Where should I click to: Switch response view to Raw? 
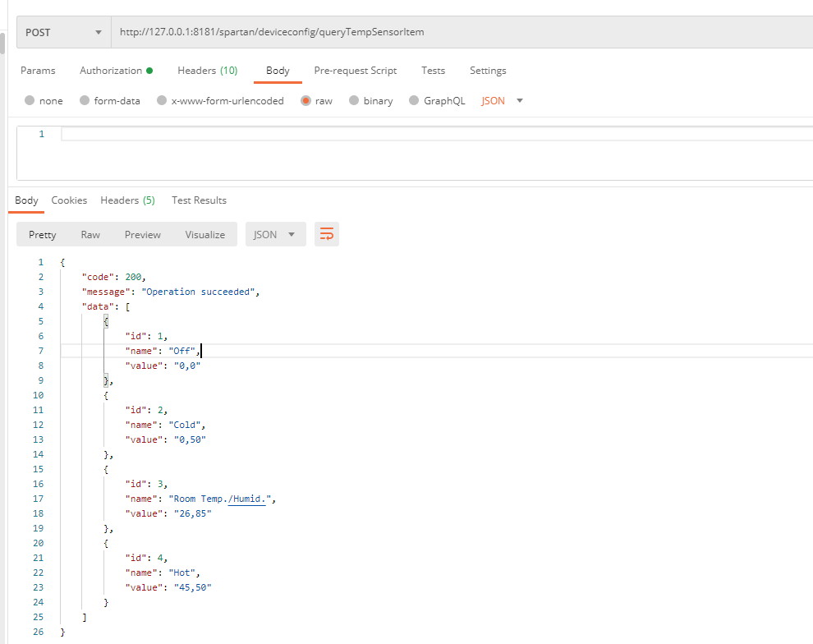(x=90, y=234)
